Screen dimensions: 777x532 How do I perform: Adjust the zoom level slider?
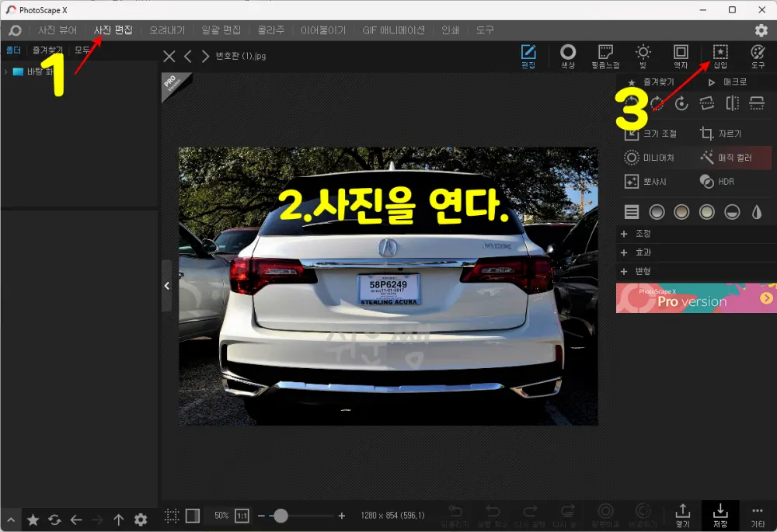coord(281,515)
